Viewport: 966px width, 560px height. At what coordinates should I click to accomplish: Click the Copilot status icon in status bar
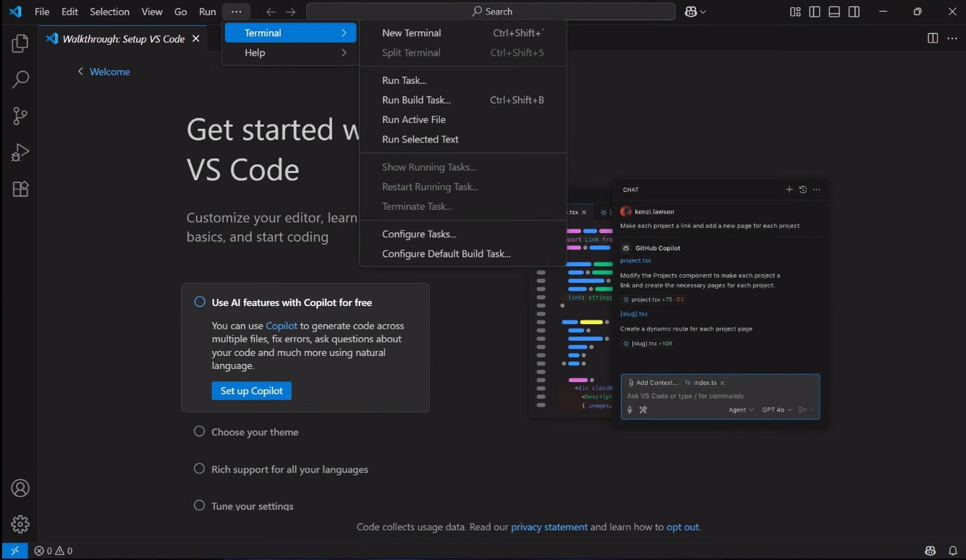pyautogui.click(x=931, y=551)
